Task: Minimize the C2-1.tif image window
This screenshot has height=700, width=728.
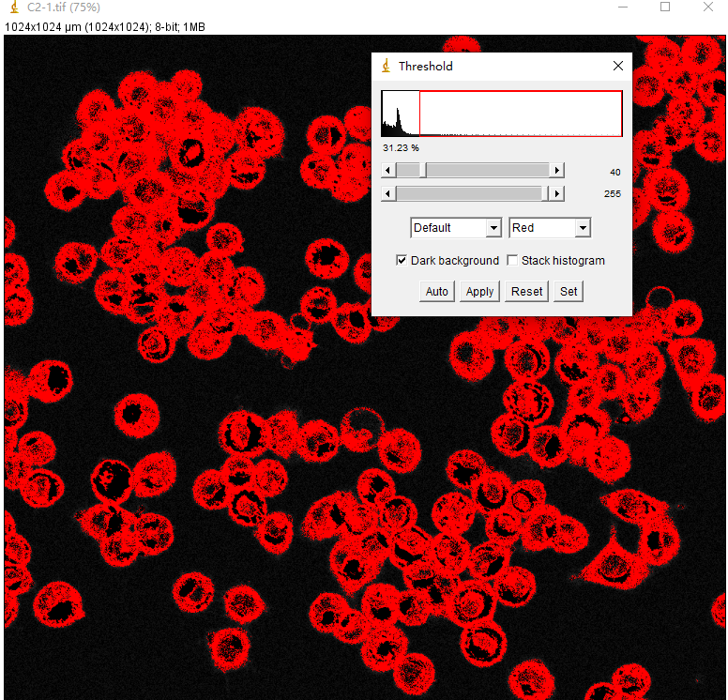Action: click(x=622, y=7)
